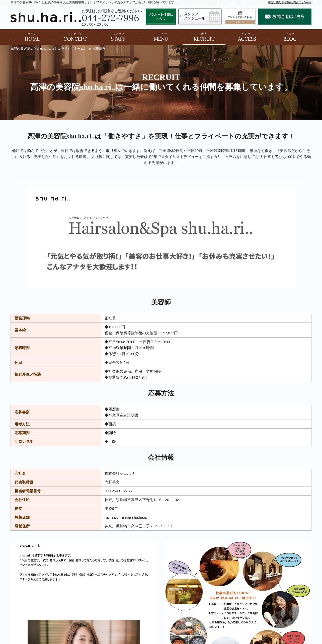The width and height of the screenshot is (322, 644).
Task: Click the ◆面接 value
Action: point(110,424)
